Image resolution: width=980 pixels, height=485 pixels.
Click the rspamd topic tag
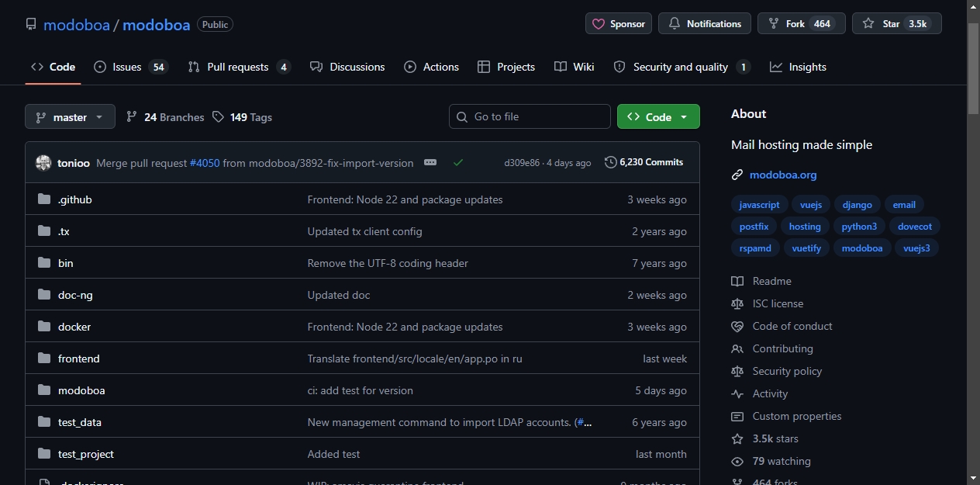click(755, 248)
